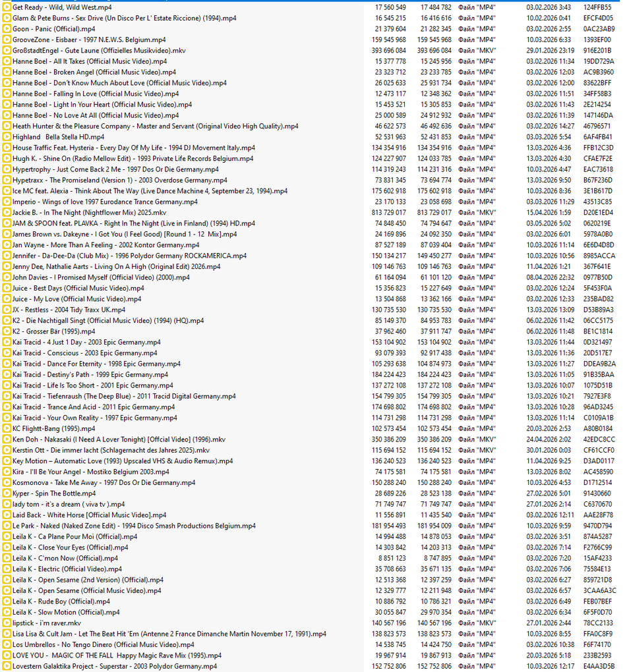
Task: Select Kai Tracid - Trance And Acid file
Action: [x=94, y=407]
